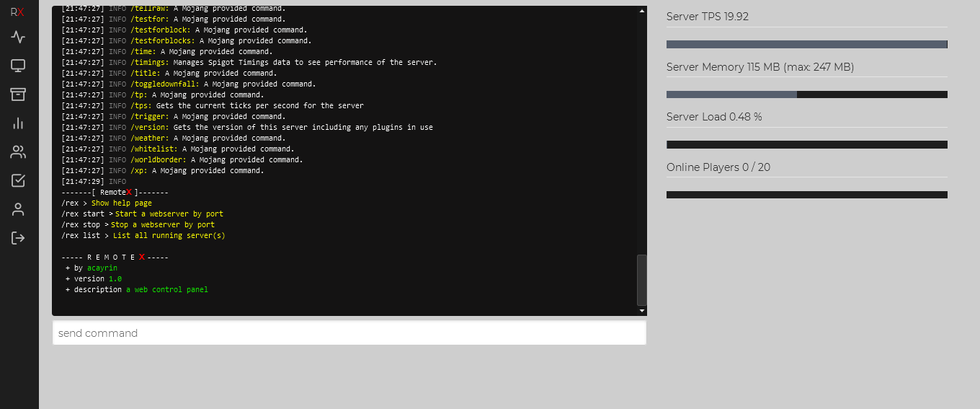This screenshot has width=980, height=409.
Task: Click the '[ RemoteX ]' header line
Action: point(115,192)
